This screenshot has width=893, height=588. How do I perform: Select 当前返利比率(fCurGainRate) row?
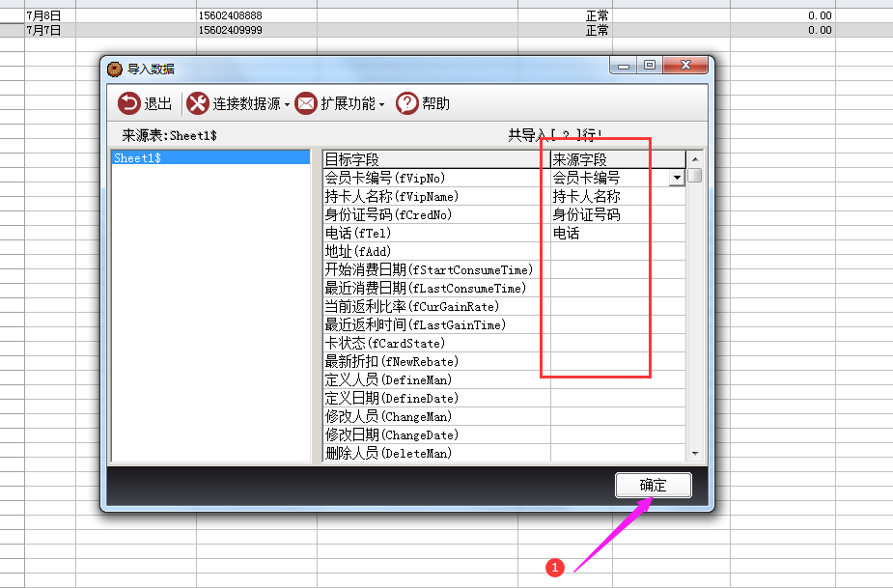436,306
